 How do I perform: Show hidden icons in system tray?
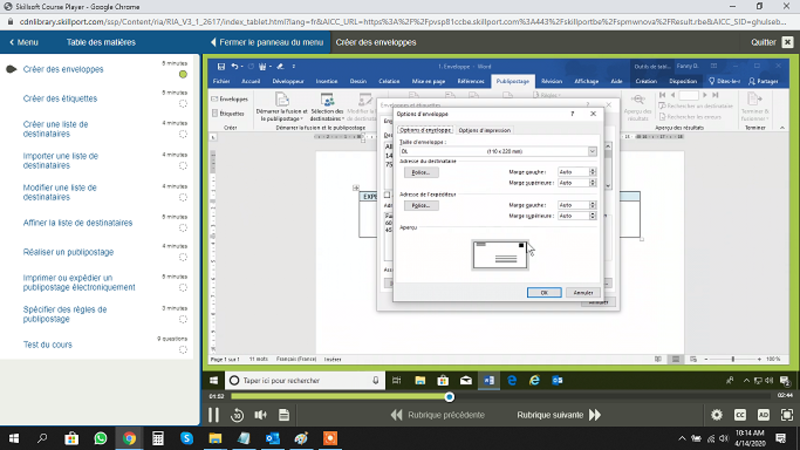pyautogui.click(x=682, y=438)
